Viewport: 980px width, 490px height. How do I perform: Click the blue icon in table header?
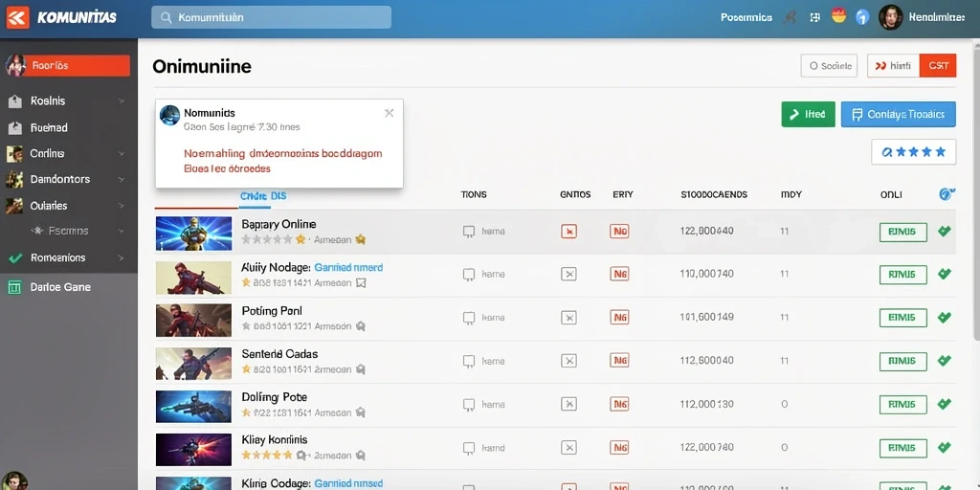947,194
